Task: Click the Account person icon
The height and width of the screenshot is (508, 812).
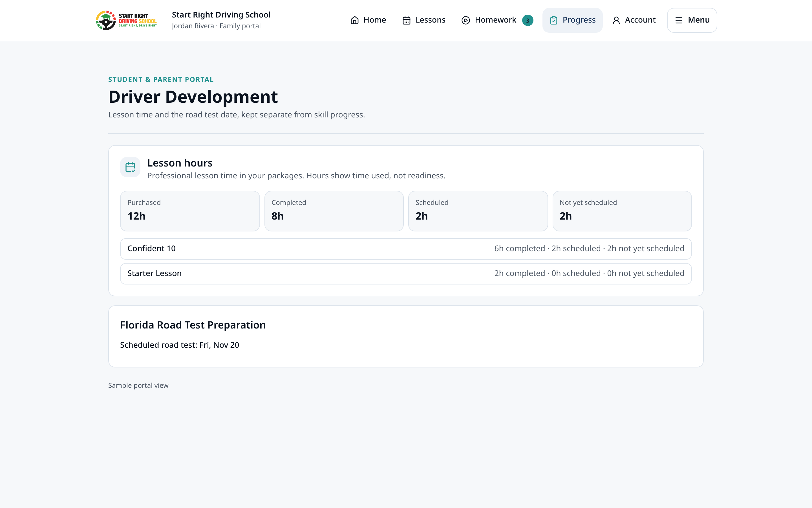Action: pos(616,21)
